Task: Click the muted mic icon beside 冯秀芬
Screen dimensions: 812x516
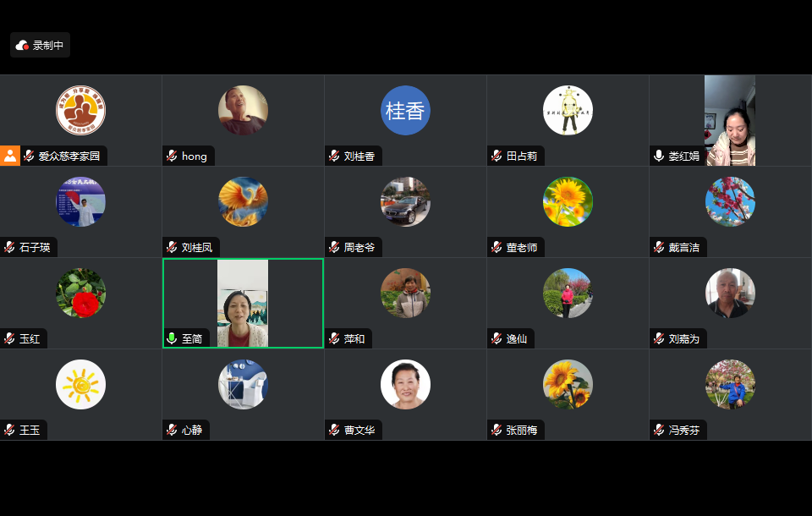Action: tap(659, 430)
